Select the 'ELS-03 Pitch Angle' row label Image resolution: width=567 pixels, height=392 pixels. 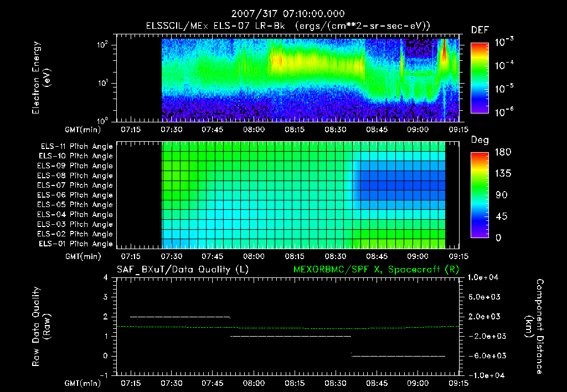coord(75,225)
